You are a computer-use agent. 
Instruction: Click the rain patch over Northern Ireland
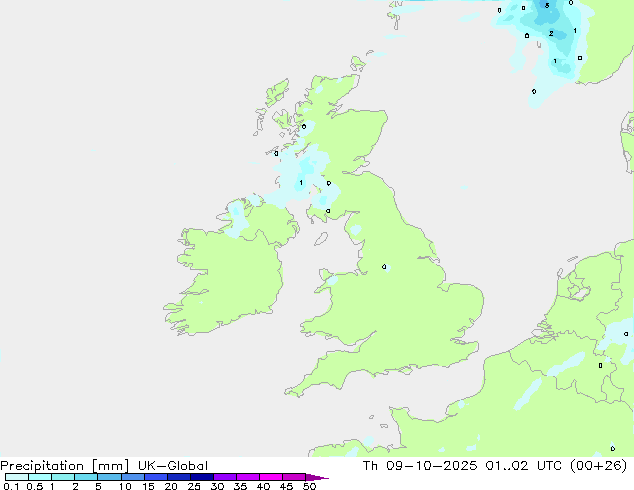pyautogui.click(x=238, y=215)
